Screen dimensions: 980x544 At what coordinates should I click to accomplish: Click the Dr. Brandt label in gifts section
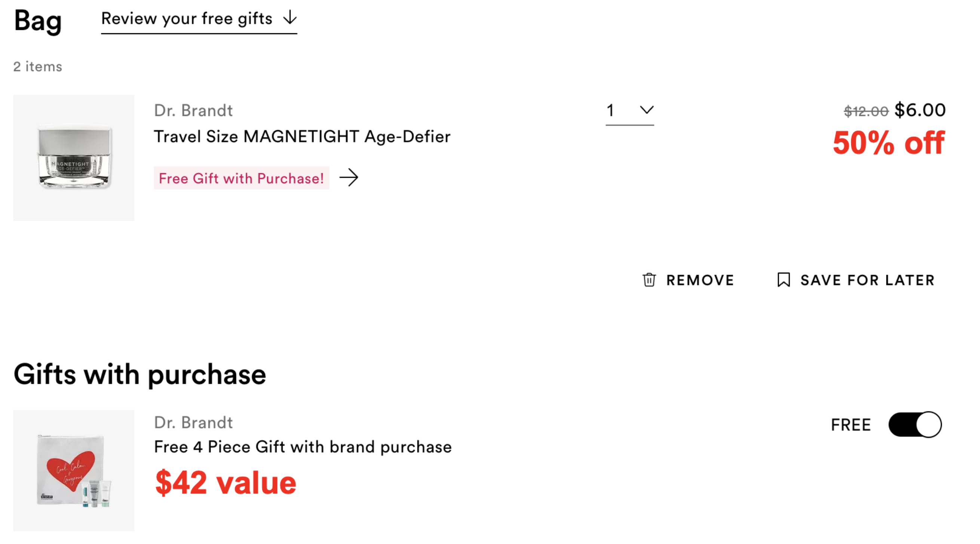point(193,423)
